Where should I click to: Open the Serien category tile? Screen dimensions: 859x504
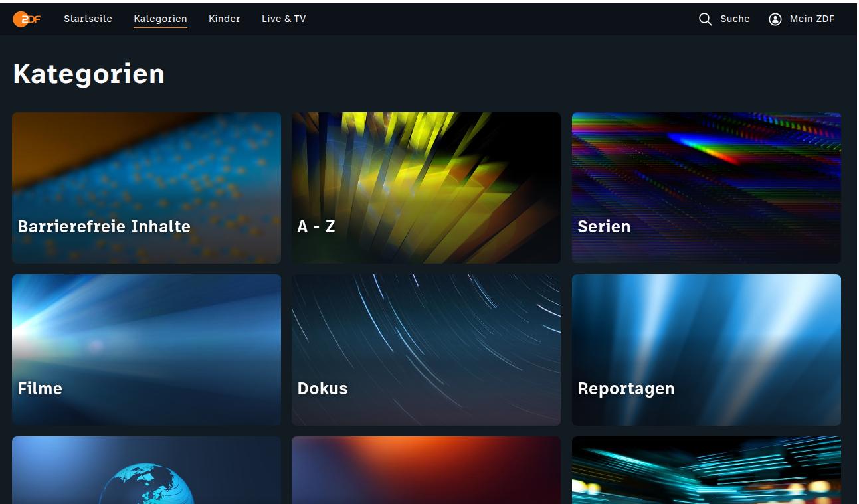(x=706, y=188)
